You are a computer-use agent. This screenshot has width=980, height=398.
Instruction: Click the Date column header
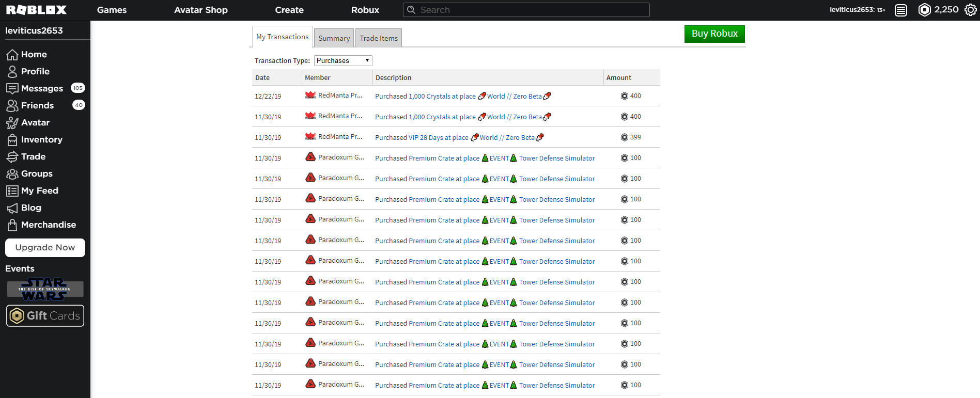277,78
